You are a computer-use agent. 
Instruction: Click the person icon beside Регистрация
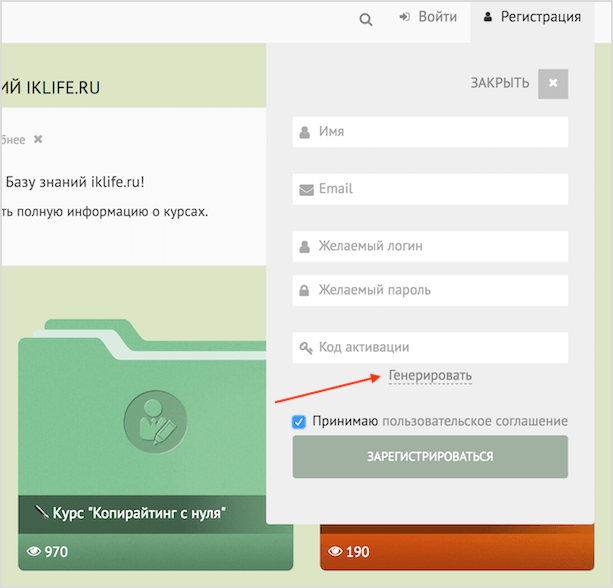coord(488,17)
